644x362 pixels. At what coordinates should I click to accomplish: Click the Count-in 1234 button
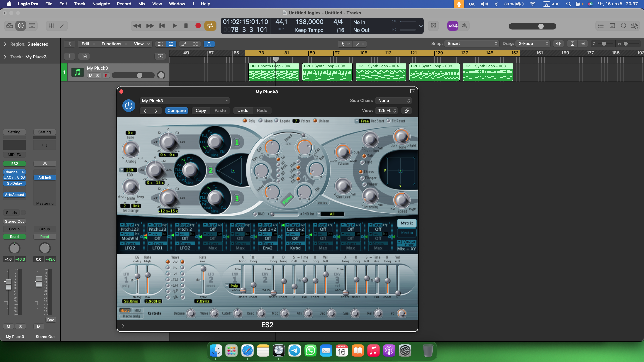pyautogui.click(x=453, y=26)
